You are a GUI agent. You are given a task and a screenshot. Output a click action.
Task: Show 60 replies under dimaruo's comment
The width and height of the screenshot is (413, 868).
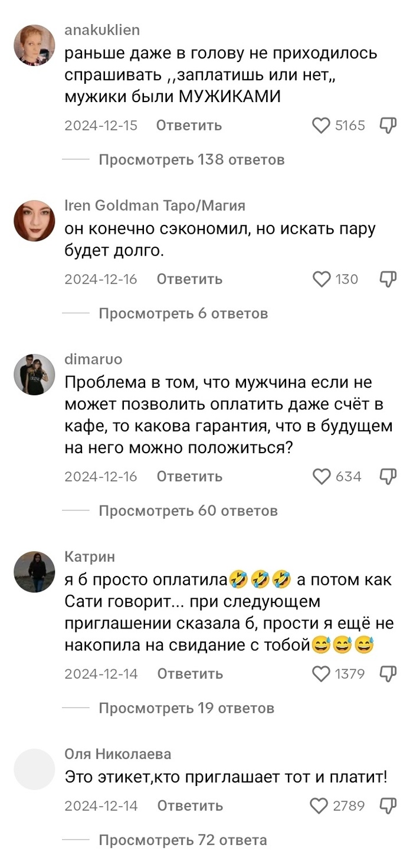tap(188, 510)
